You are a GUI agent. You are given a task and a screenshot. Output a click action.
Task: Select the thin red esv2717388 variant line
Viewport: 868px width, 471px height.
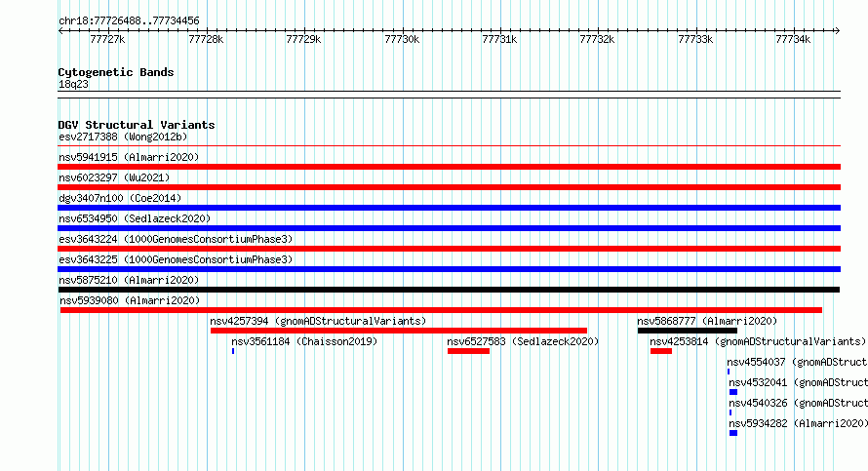tap(449, 146)
